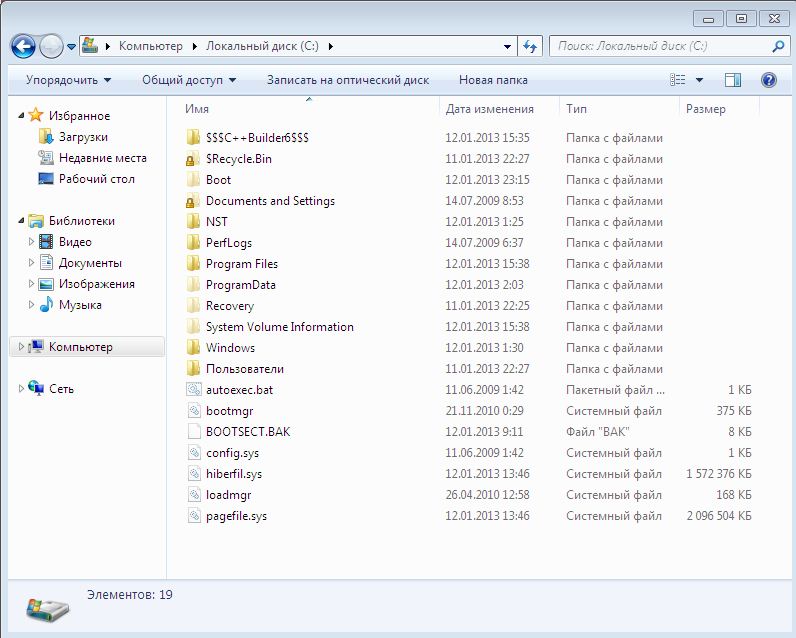This screenshot has width=796, height=638.
Task: Collapse the Избранное section
Action: tap(21, 116)
